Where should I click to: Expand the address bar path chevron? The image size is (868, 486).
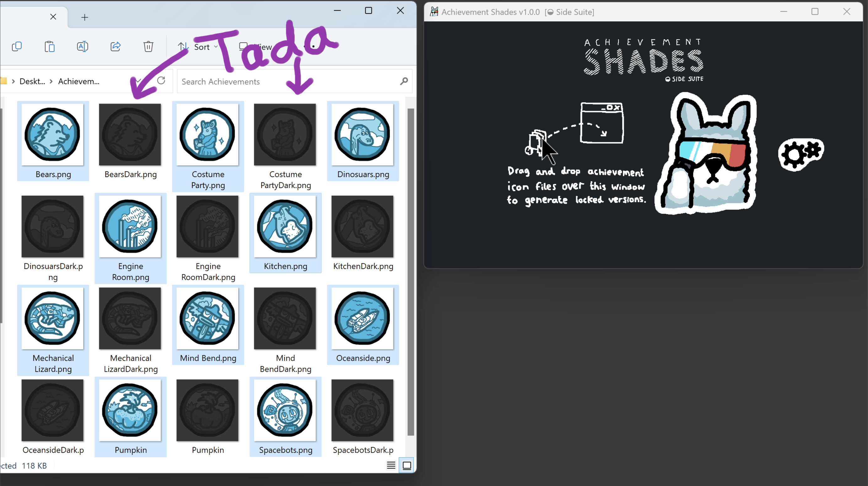[x=138, y=81]
